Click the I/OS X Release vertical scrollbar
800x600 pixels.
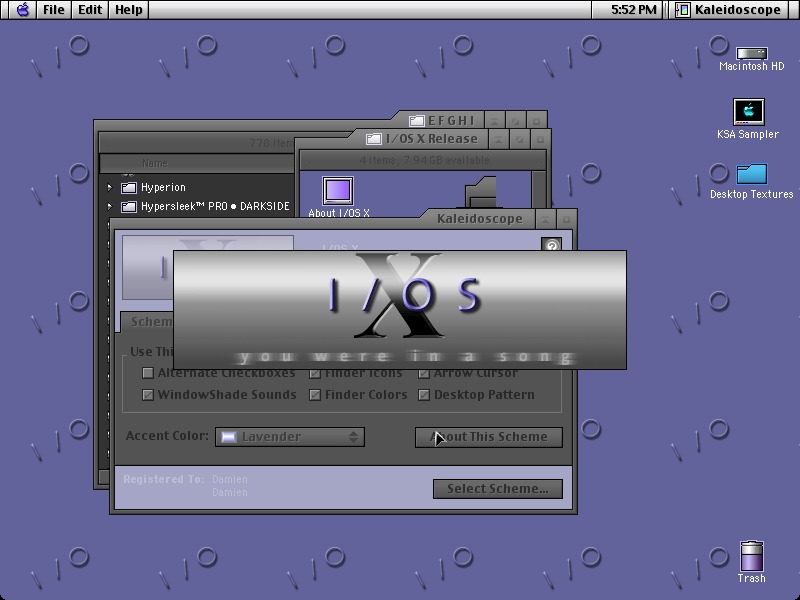tap(538, 189)
